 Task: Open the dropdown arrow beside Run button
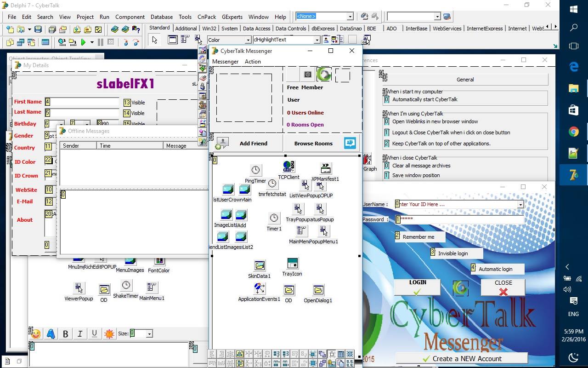(92, 42)
